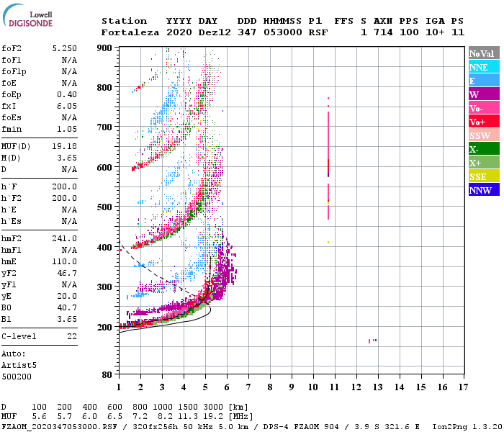Click the Lowell Digisonde logo
Viewport: 504px width, 432px height.
coord(27,15)
